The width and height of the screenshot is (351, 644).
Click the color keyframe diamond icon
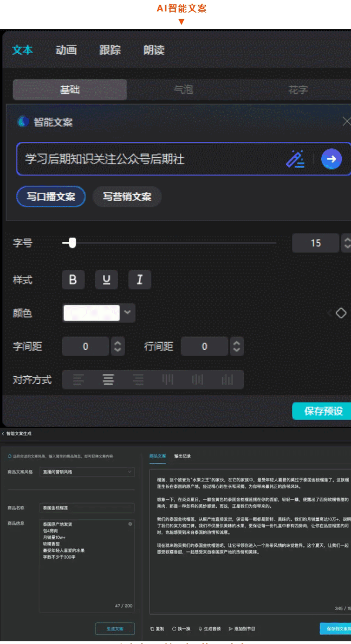coord(341,313)
